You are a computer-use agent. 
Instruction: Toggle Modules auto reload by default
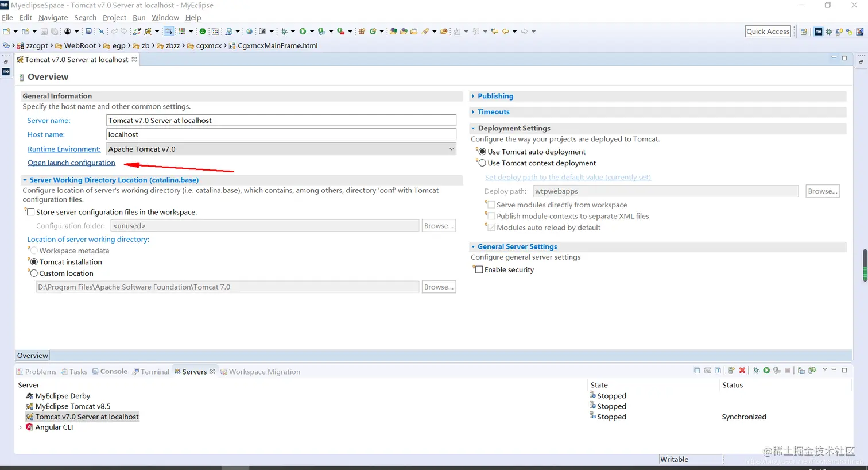(x=491, y=228)
